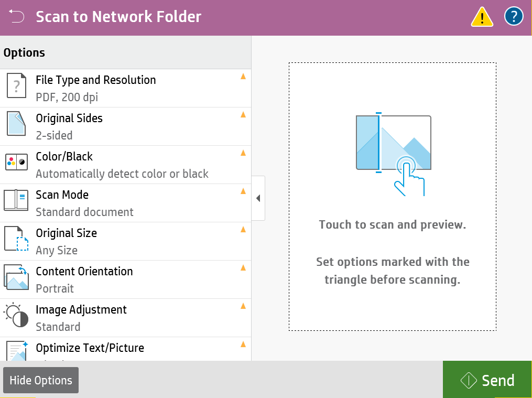
Task: Tap the Original Sides page icon
Action: coord(16,124)
